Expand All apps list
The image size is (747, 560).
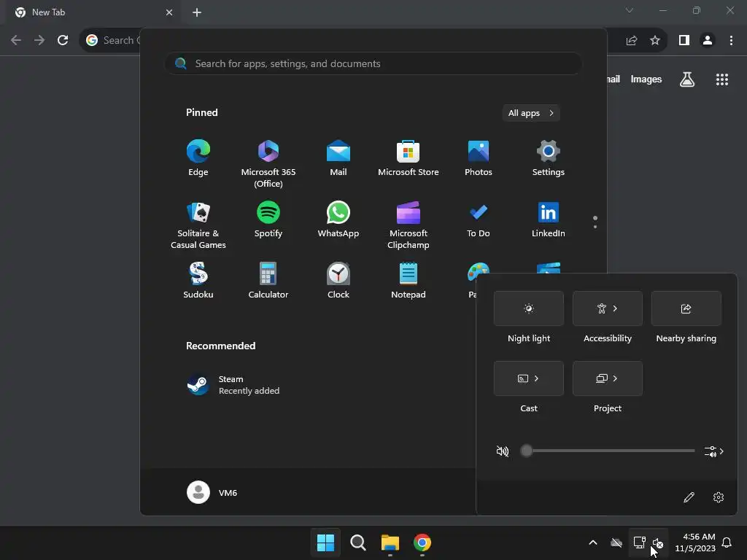point(531,113)
